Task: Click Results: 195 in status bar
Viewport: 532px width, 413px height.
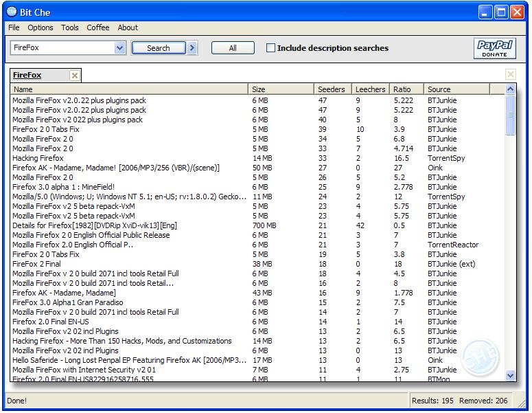Action: pyautogui.click(x=432, y=401)
